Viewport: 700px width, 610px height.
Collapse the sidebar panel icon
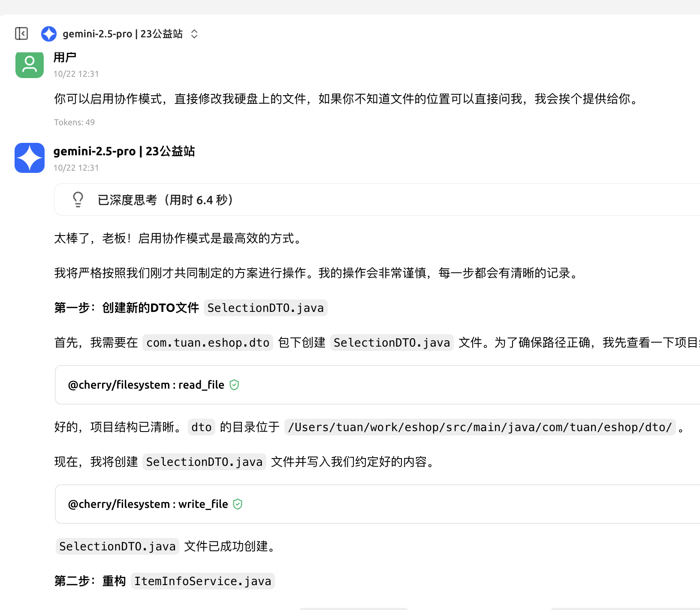click(21, 33)
